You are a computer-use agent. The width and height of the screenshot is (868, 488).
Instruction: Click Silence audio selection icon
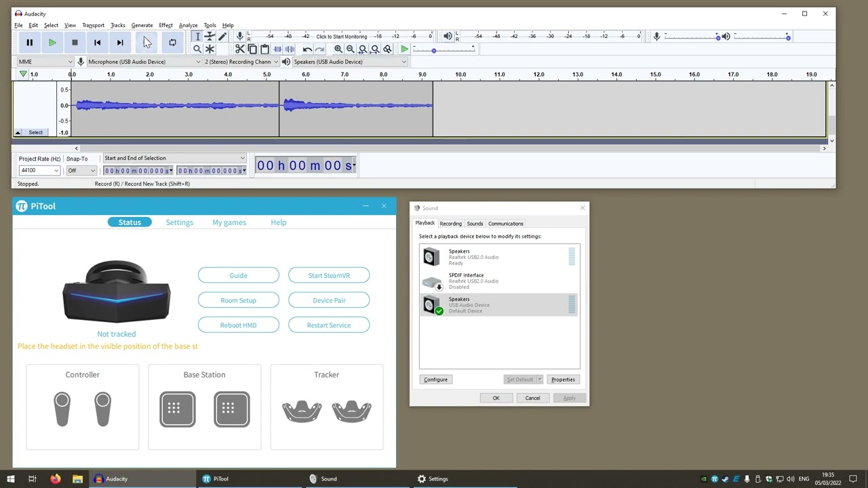click(x=290, y=49)
